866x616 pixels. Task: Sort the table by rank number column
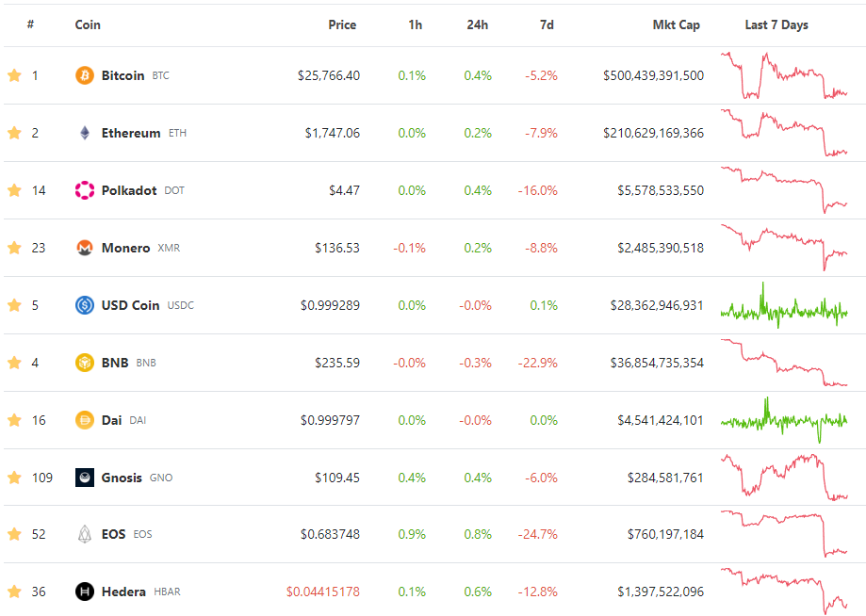pos(30,24)
